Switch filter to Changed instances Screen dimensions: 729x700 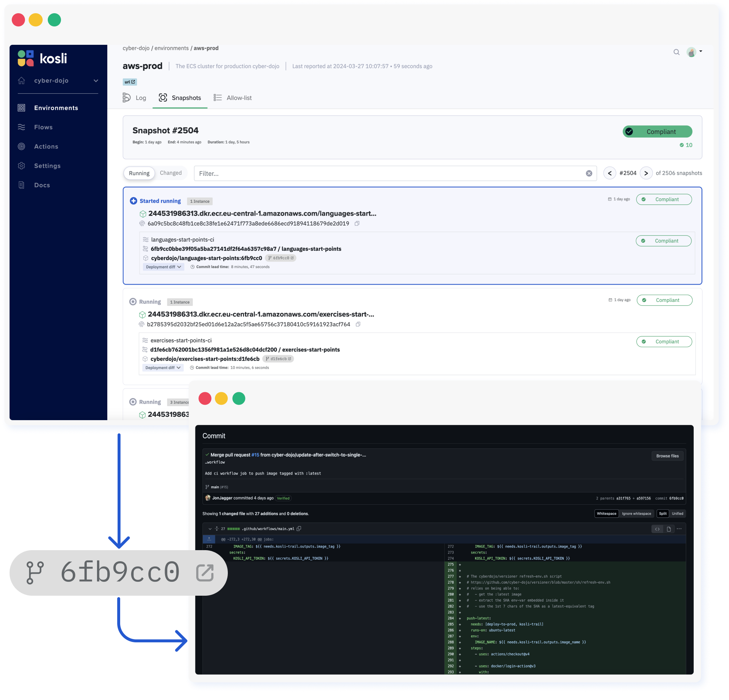[x=171, y=173]
